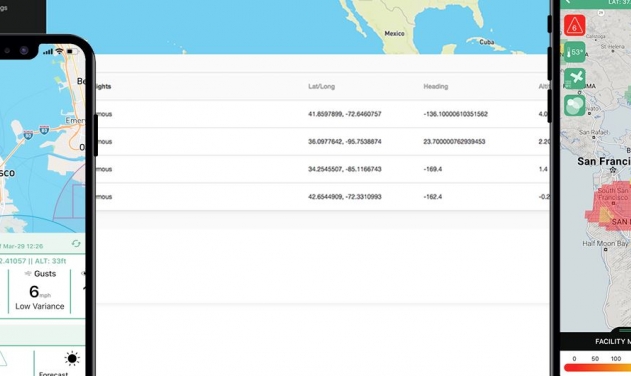This screenshot has height=376, width=631.
Task: Tap the Wi-Fi status icon on left phone
Action: [x=60, y=51]
